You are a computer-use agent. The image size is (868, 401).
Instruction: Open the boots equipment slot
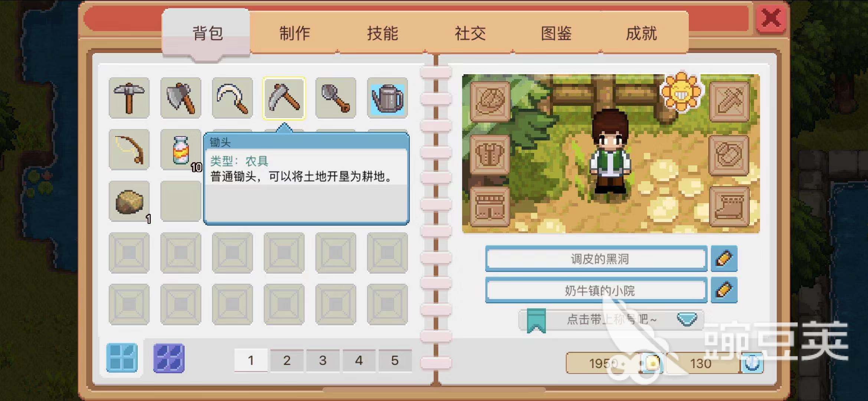pyautogui.click(x=729, y=206)
